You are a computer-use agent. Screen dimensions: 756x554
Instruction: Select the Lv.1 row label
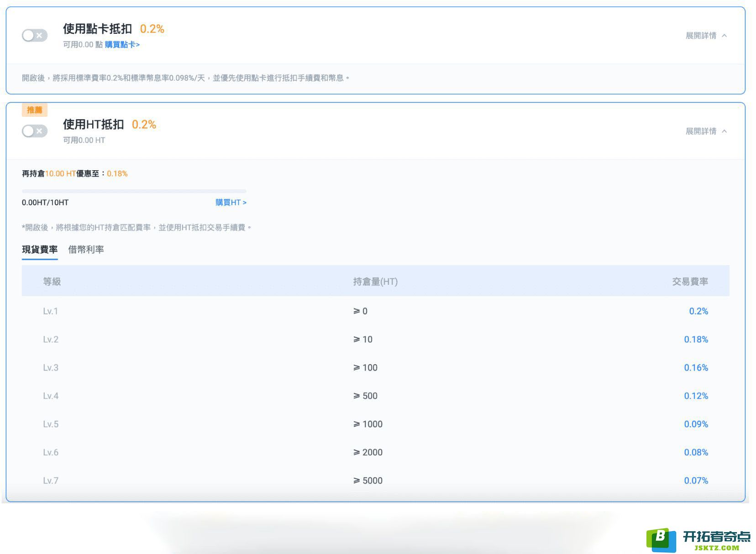[51, 311]
